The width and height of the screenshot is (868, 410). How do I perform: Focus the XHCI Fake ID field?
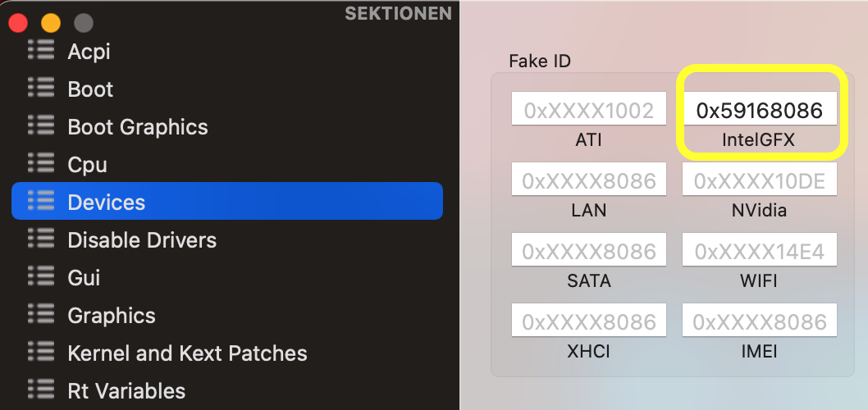[x=588, y=321]
